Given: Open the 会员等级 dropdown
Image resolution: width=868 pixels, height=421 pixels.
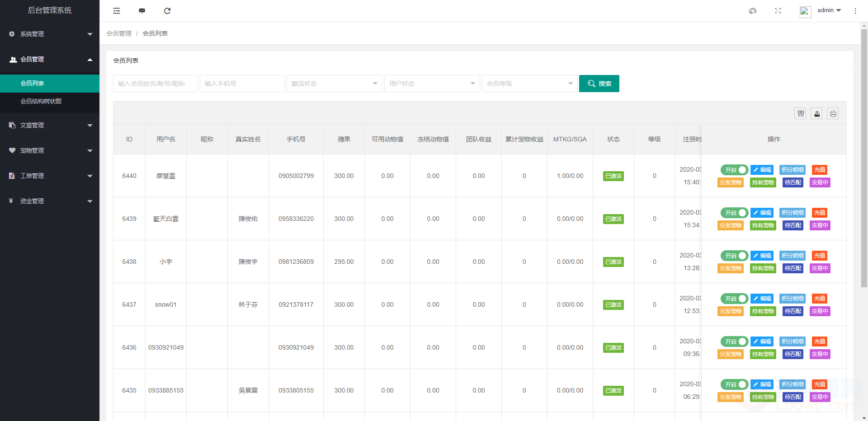Looking at the screenshot, I should tap(530, 84).
